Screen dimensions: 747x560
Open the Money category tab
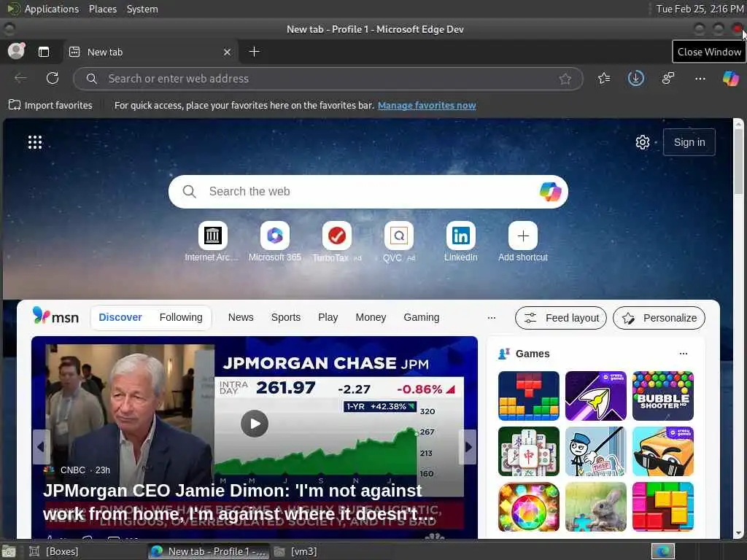point(371,317)
